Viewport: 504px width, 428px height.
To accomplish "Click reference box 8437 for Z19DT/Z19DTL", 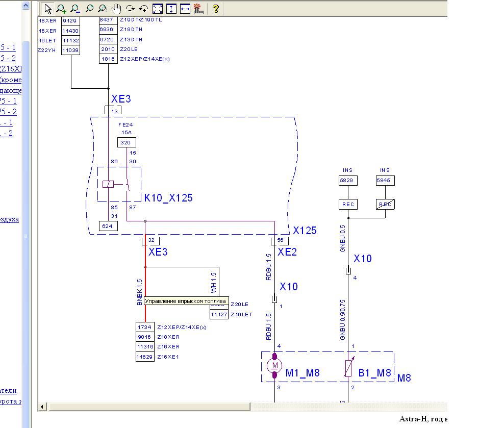I will (108, 20).
